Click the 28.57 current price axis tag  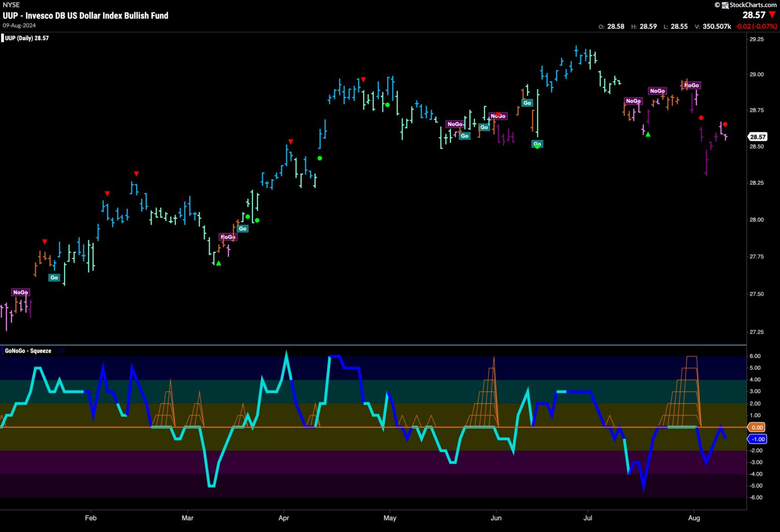[x=758, y=137]
